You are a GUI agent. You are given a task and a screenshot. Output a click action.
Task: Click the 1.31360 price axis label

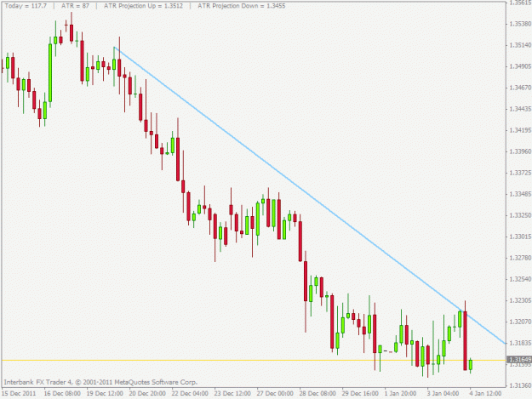[520, 385]
